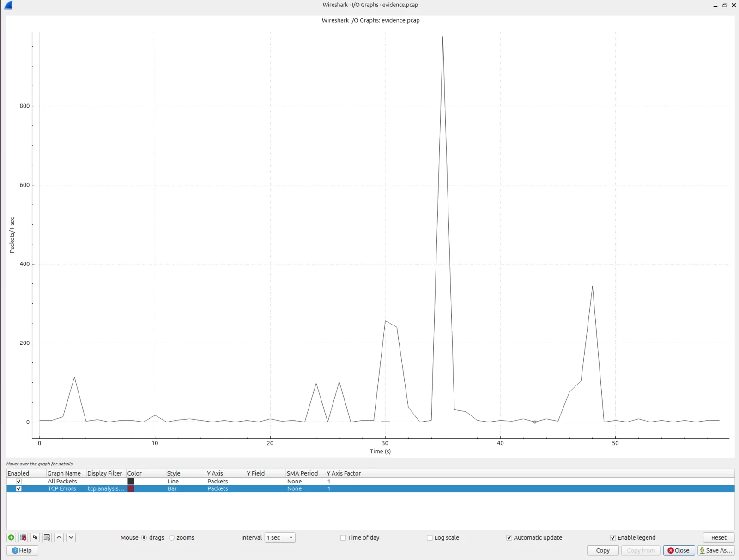Image resolution: width=739 pixels, height=560 pixels.
Task: Move the selected graph up with the arrow icon
Action: pos(59,537)
